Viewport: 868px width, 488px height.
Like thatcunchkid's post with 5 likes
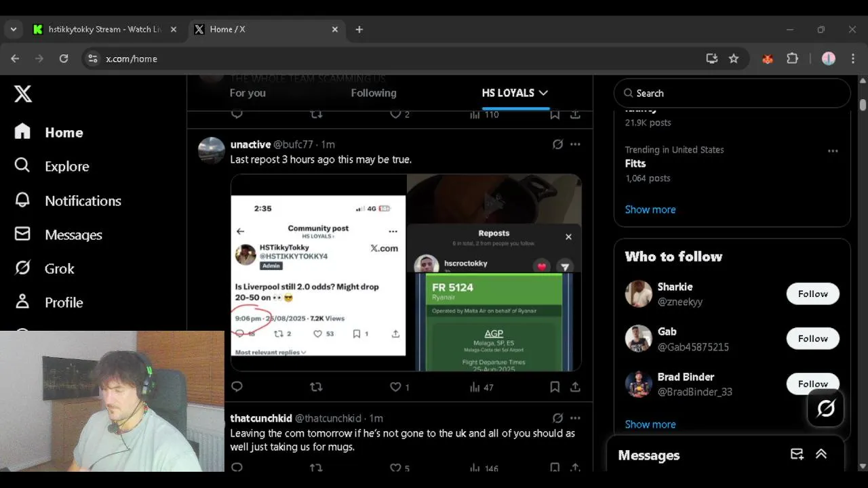pos(399,468)
